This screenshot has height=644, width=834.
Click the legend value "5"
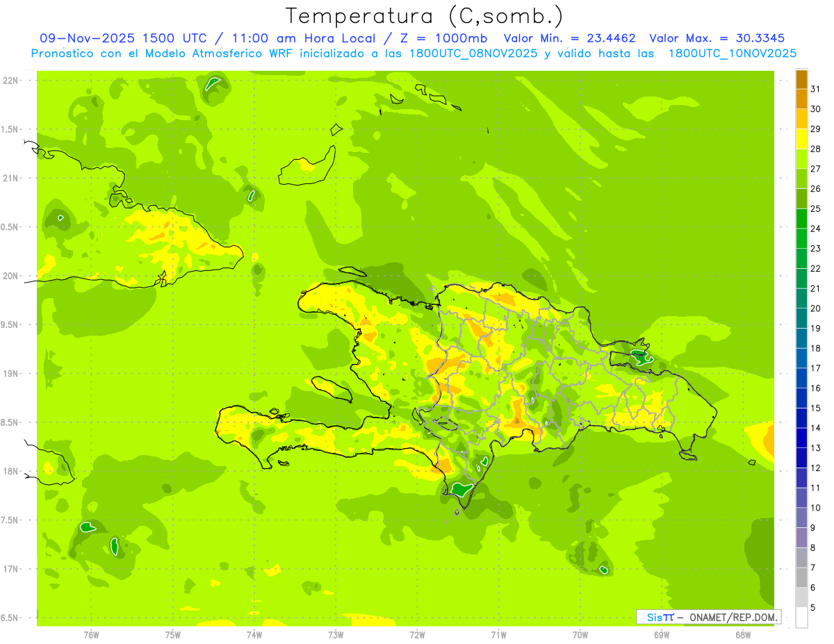pyautogui.click(x=813, y=608)
